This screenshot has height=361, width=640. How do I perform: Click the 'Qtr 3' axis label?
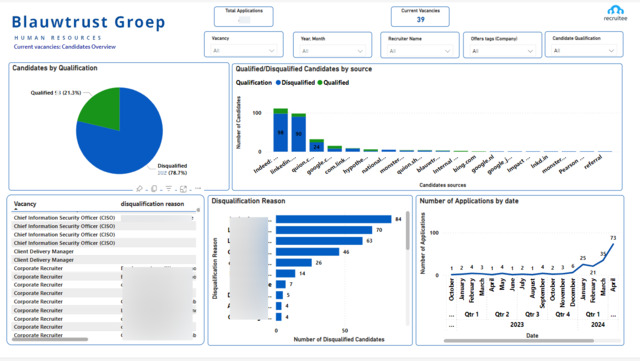click(532, 314)
